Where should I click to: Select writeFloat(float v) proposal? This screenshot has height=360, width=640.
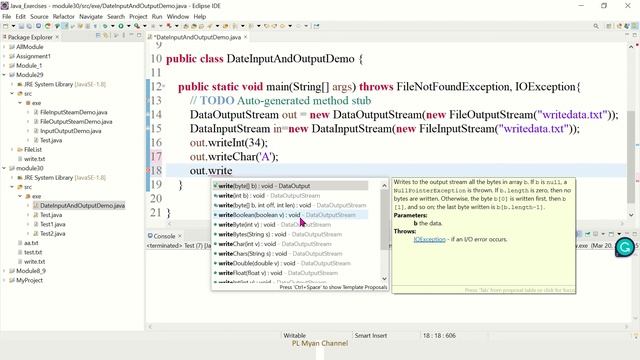pos(290,273)
